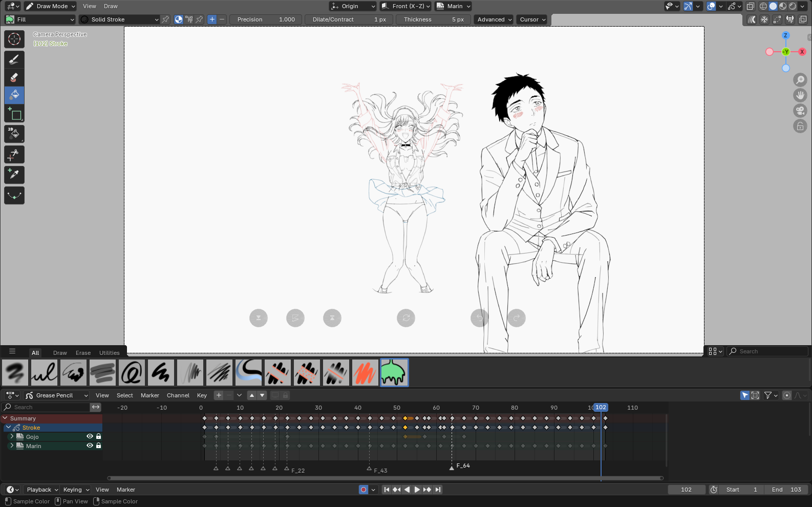Image resolution: width=812 pixels, height=507 pixels.
Task: Open the asset shelf hamburger menu
Action: [x=12, y=352]
